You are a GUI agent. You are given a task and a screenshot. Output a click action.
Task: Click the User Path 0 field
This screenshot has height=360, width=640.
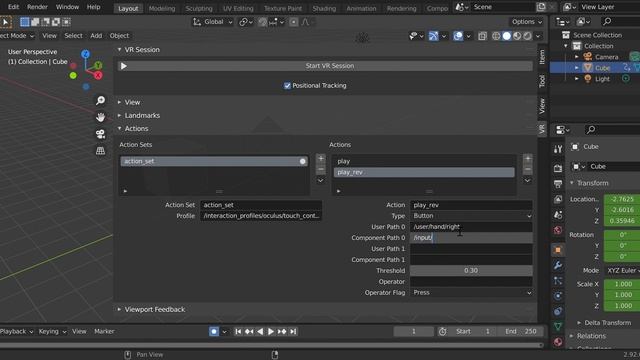pyautogui.click(x=471, y=227)
